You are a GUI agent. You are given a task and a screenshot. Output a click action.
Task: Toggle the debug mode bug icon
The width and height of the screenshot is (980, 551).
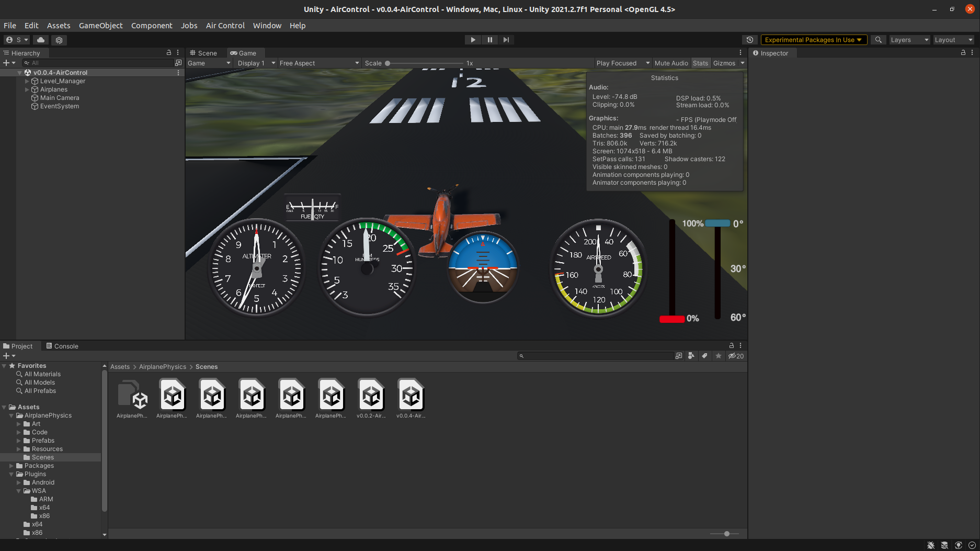point(931,545)
